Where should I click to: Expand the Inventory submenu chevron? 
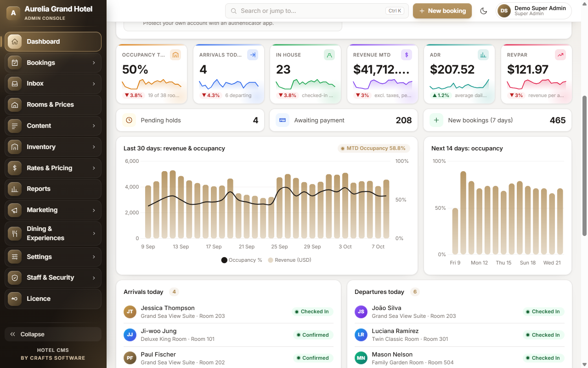pyautogui.click(x=94, y=147)
